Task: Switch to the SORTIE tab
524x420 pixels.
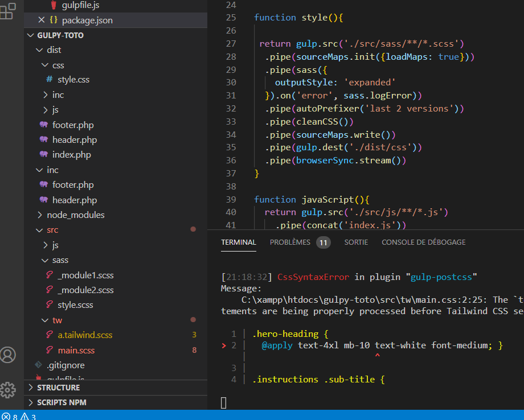Action: [356, 242]
